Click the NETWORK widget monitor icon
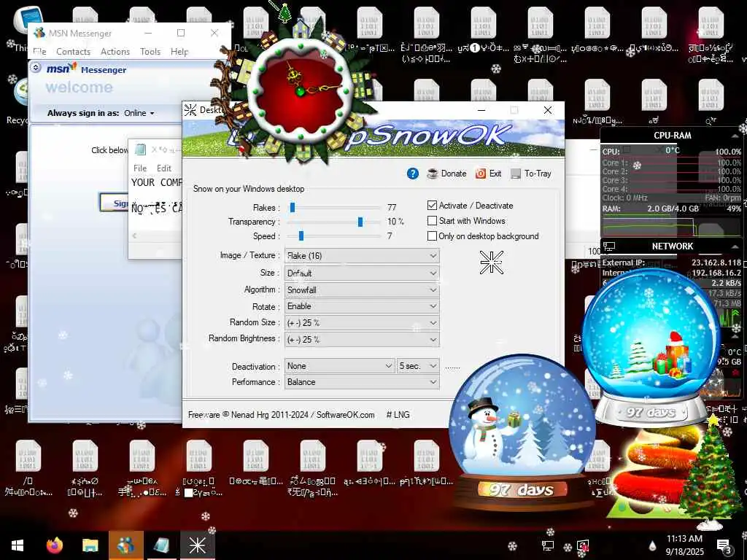Viewport: 747px width, 560px height. 609,246
